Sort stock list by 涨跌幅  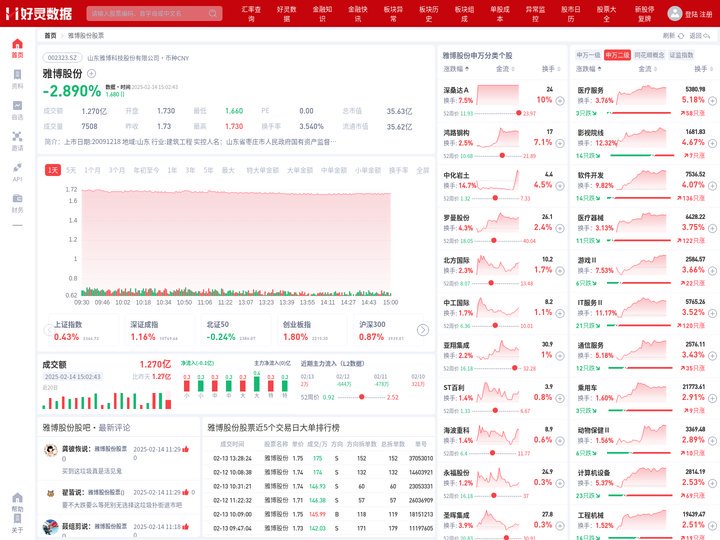[456, 69]
